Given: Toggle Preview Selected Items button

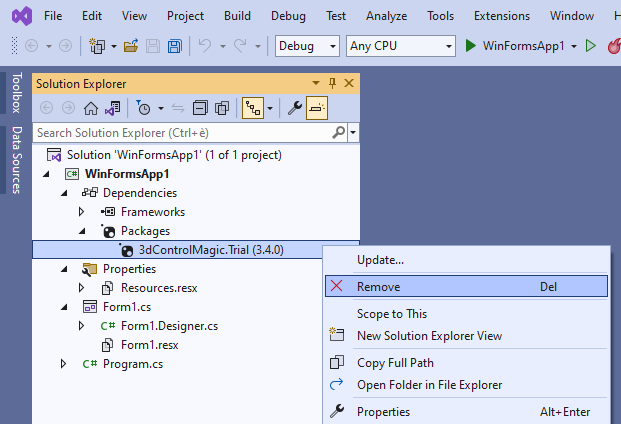Looking at the screenshot, I should coord(317,108).
